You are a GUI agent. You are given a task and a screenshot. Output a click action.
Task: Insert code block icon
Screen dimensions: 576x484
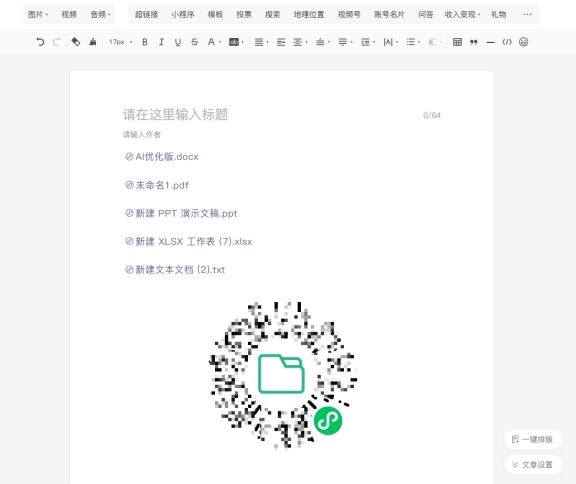[507, 42]
